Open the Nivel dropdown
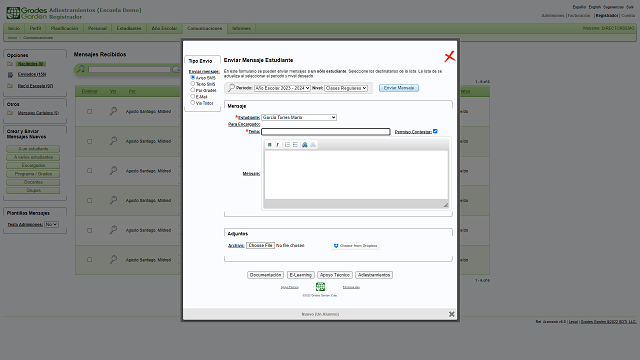The width and height of the screenshot is (640, 360). pyautogui.click(x=346, y=88)
